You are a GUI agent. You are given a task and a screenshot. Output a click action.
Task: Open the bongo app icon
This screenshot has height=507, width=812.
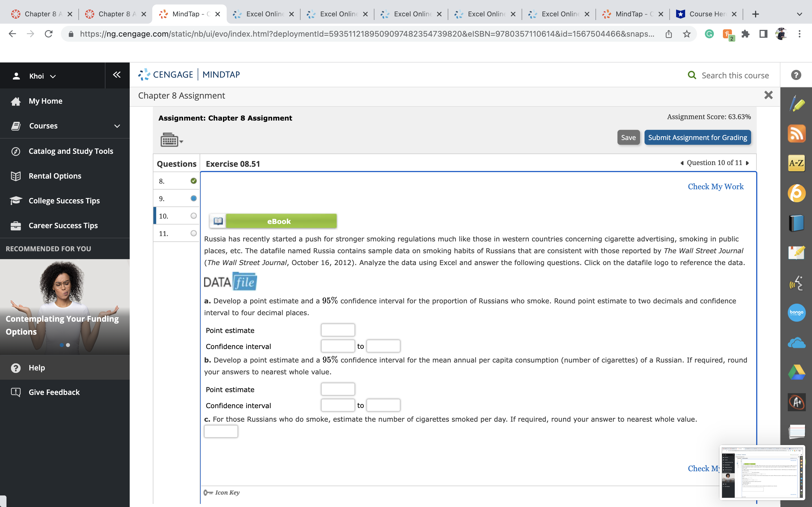pos(796,313)
